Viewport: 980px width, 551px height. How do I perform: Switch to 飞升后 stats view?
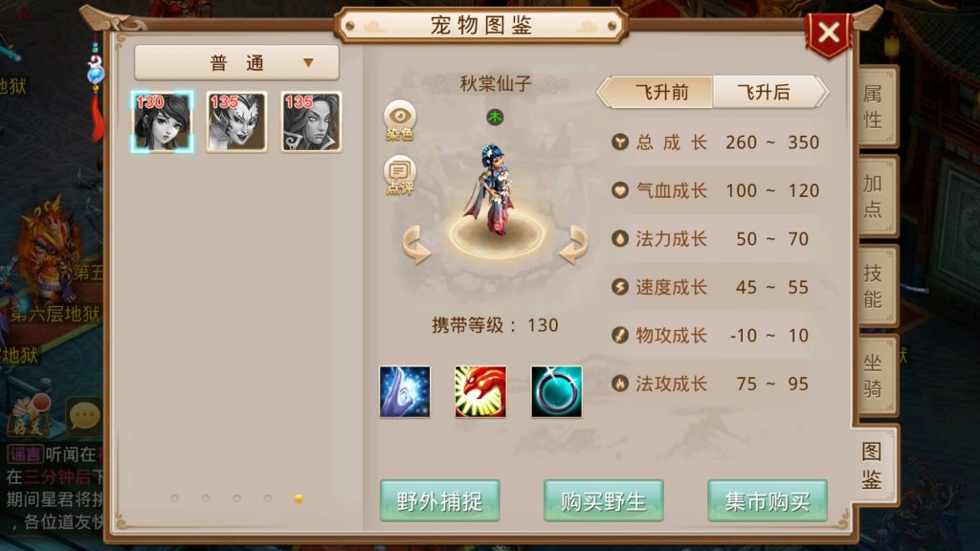765,93
